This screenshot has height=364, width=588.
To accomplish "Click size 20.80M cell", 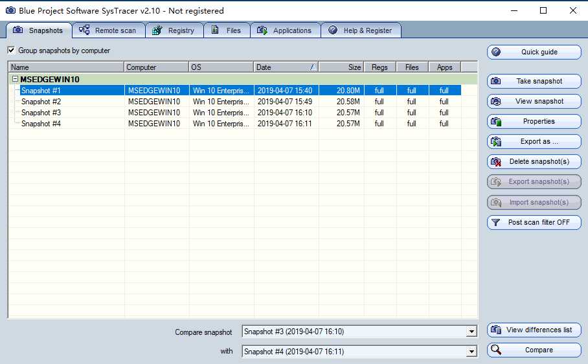I will click(348, 90).
